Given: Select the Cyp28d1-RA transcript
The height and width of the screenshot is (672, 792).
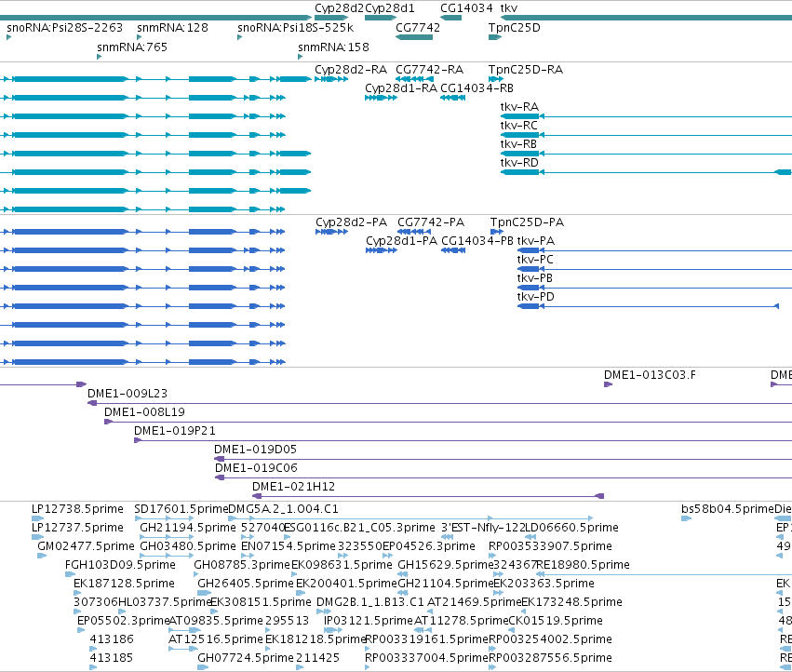Looking at the screenshot, I should [401, 88].
